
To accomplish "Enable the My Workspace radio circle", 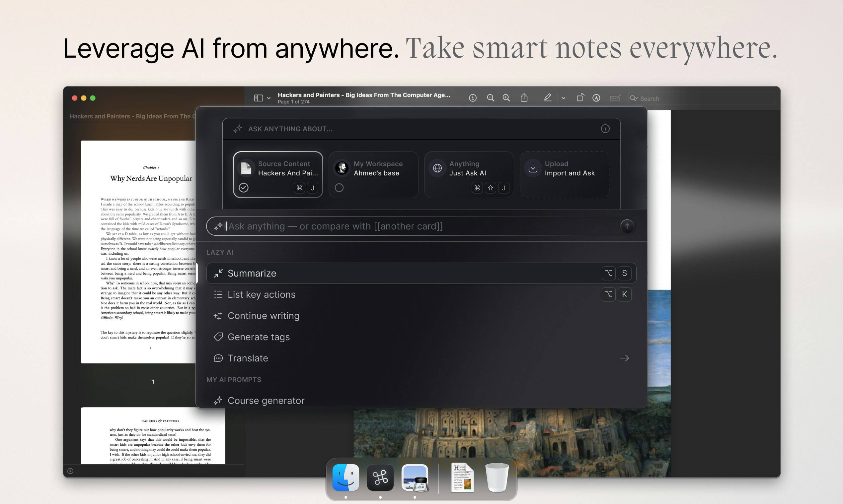I will click(x=339, y=187).
